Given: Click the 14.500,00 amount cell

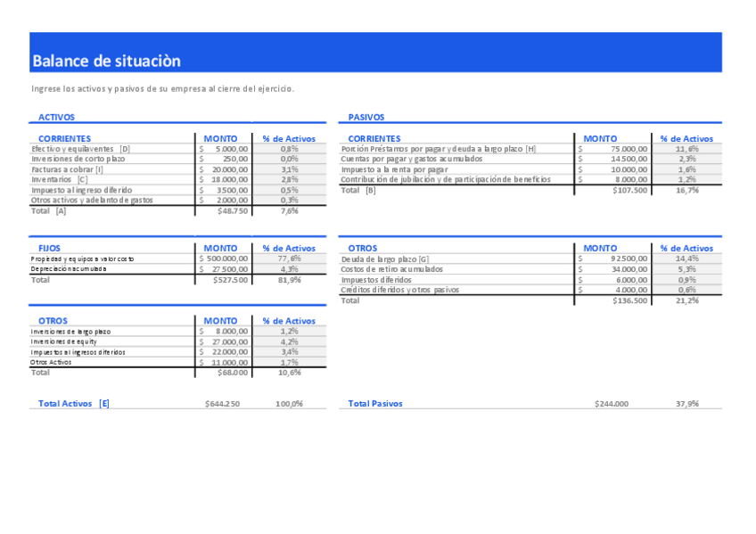Looking at the screenshot, I should 629,159.
